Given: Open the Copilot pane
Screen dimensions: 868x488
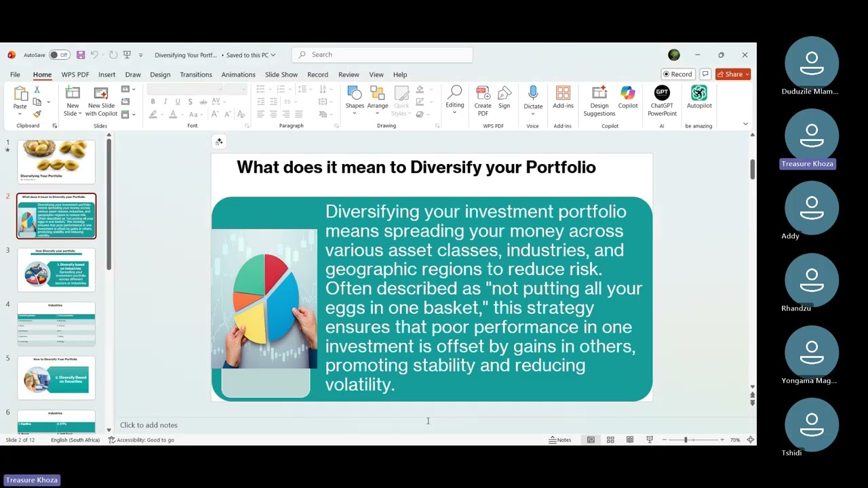Looking at the screenshot, I should (x=628, y=98).
